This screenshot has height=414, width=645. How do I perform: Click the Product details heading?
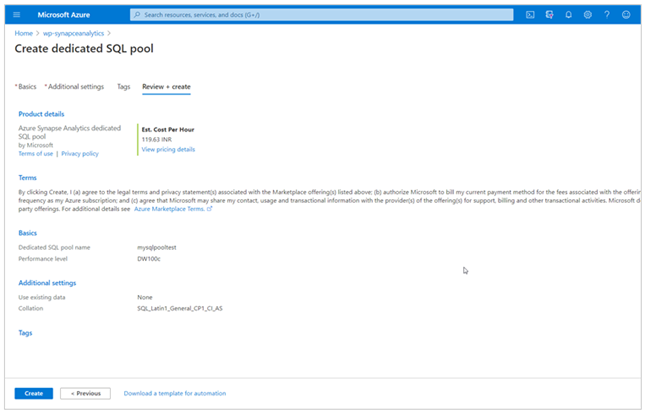tap(41, 114)
